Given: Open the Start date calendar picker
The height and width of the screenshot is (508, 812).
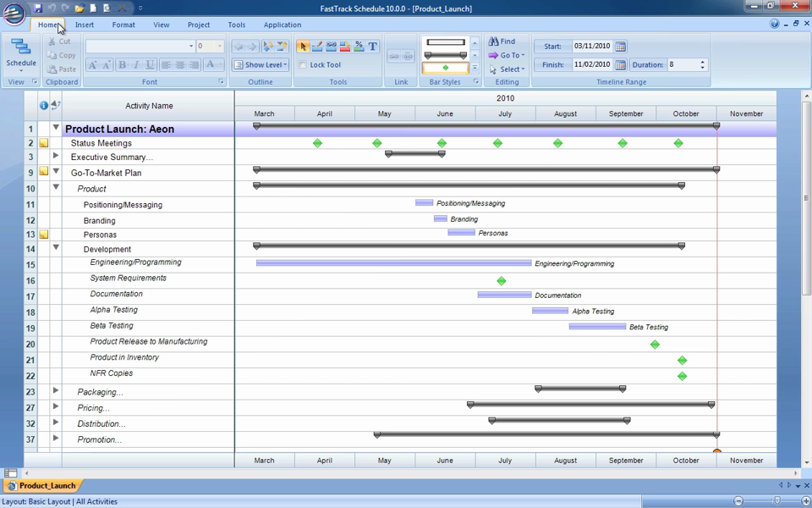Looking at the screenshot, I should pos(620,46).
